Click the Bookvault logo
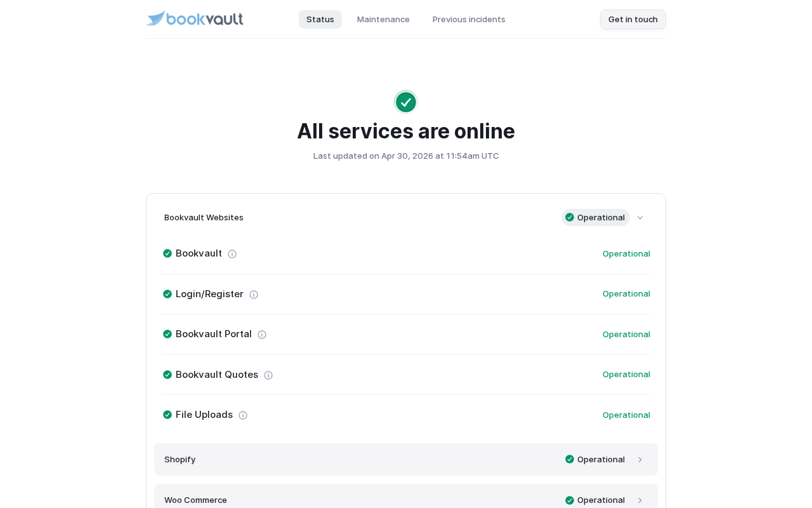The image size is (812, 508). [195, 19]
